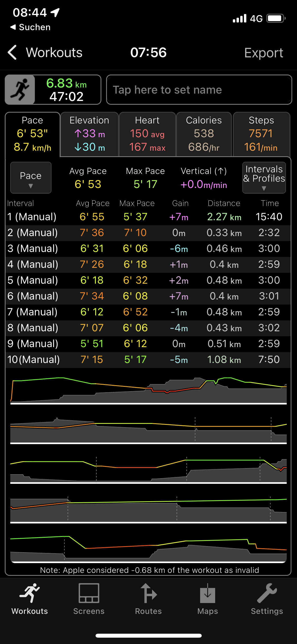Tap the running figure workout type icon
Image resolution: width=297 pixels, height=644 pixels.
click(x=20, y=90)
